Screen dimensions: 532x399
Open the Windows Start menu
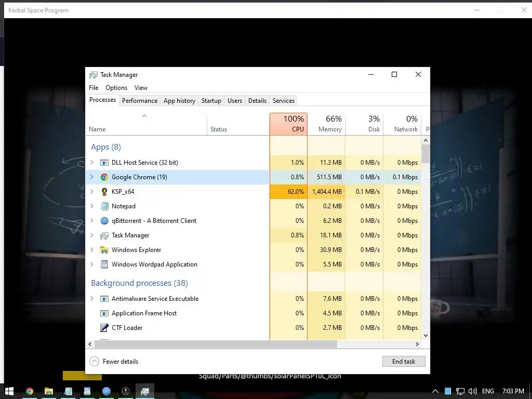pos(9,391)
